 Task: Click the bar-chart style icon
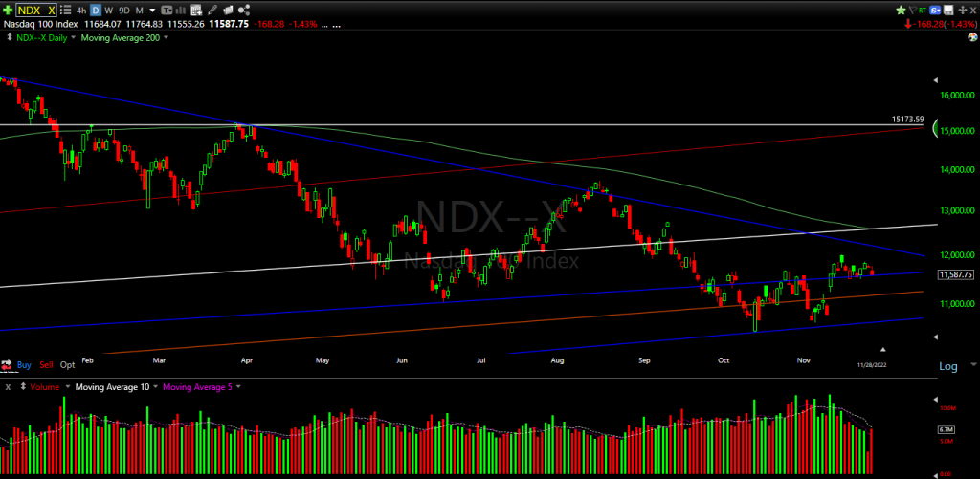(x=182, y=10)
